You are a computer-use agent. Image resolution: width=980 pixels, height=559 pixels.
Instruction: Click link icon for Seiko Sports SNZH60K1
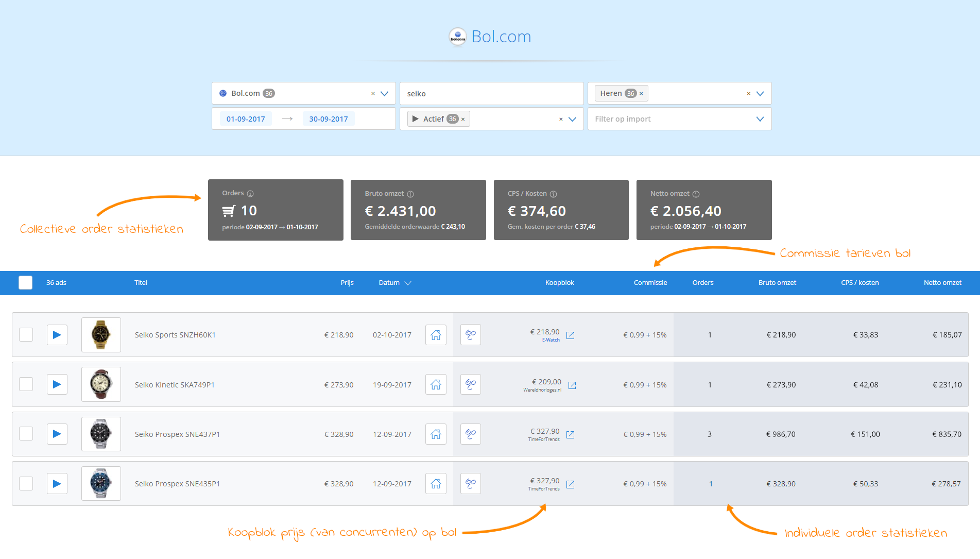(x=471, y=335)
